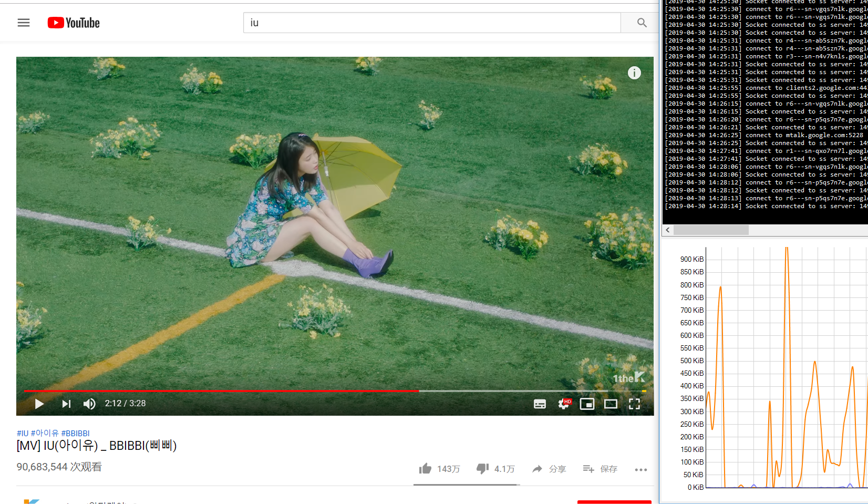
Task: Save the video with 保存 button
Action: (600, 469)
